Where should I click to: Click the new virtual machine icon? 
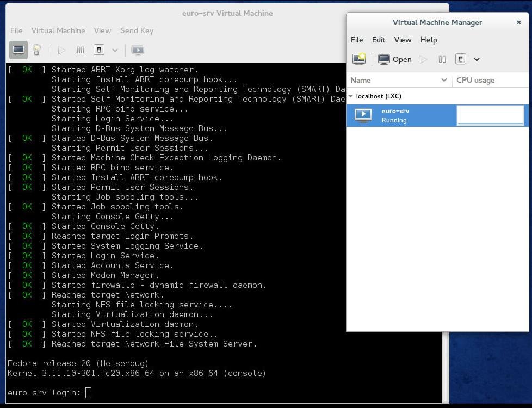[359, 59]
